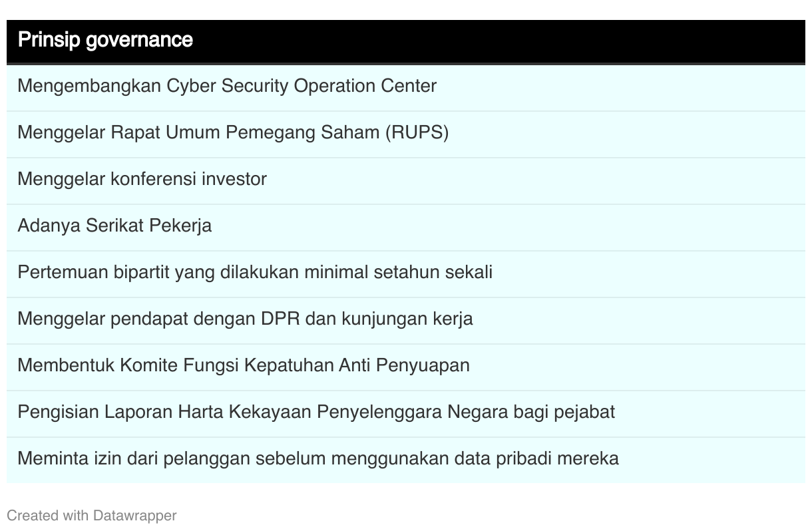
Task: Click the word Datawrapper in the footer
Action: tap(134, 516)
